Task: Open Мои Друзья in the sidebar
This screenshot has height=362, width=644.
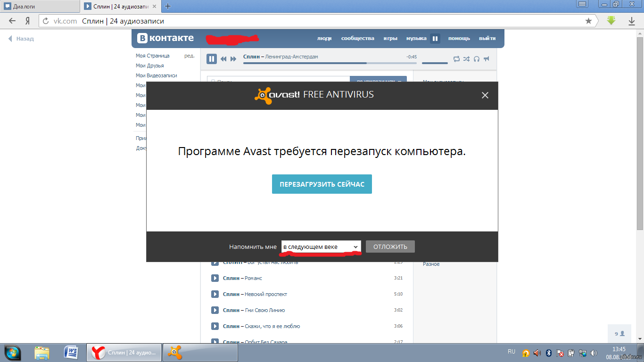Action: tap(150, 66)
